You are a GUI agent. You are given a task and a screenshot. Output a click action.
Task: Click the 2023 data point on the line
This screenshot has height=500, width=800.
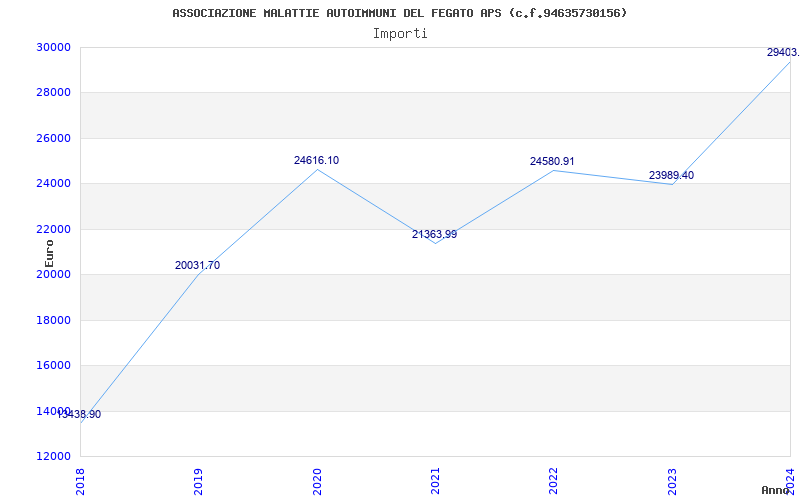(x=672, y=184)
